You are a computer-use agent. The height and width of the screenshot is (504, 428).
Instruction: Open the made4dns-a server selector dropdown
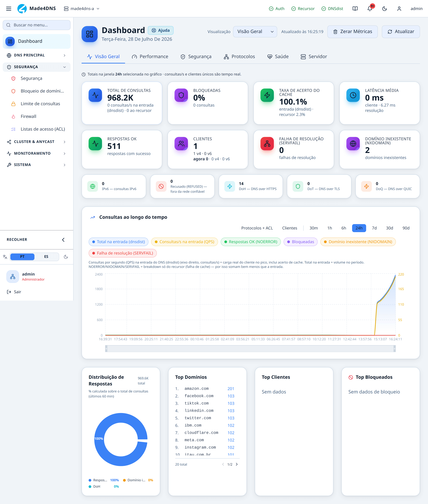pyautogui.click(x=82, y=9)
